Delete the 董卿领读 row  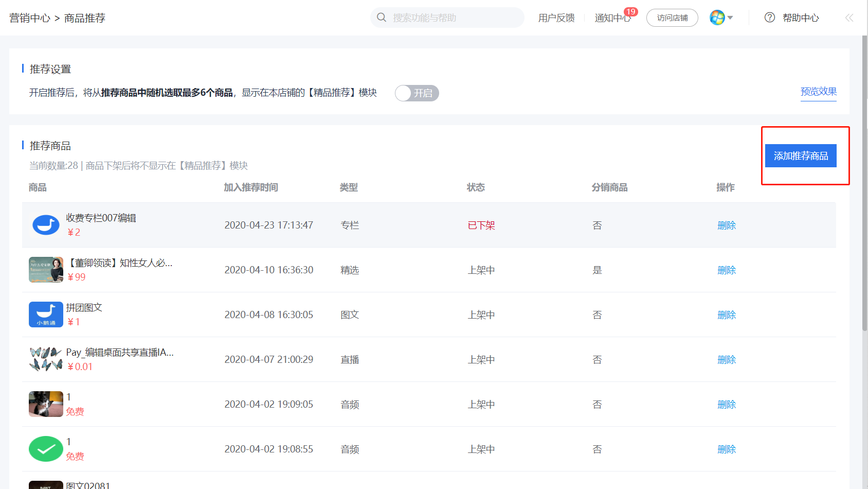point(727,270)
